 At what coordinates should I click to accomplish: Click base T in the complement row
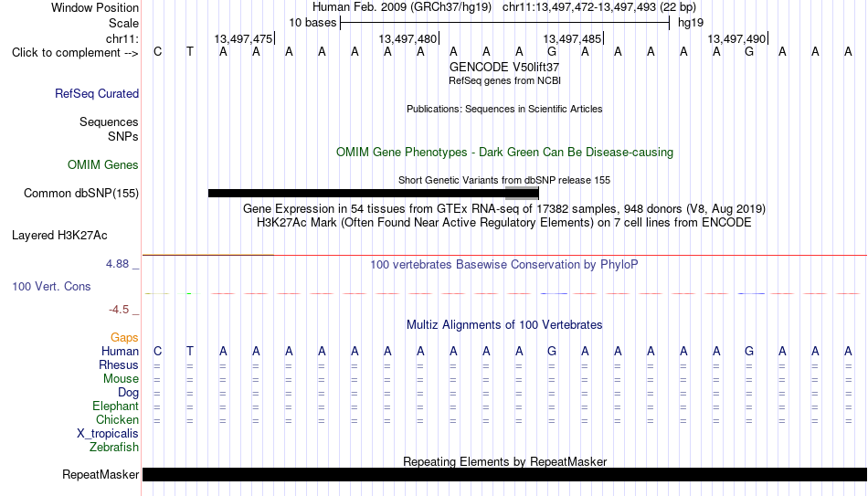[x=190, y=52]
